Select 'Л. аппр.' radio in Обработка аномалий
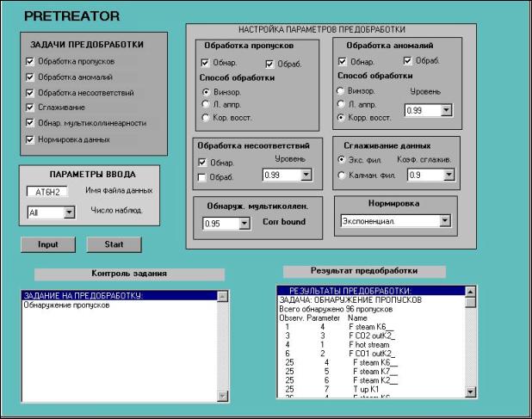This screenshot has width=532, height=419. pos(341,104)
